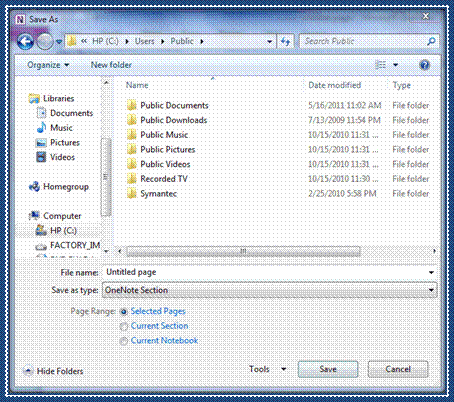
Task: Click the 2/25/2010 5:58 PM date cell
Action: 342,193
